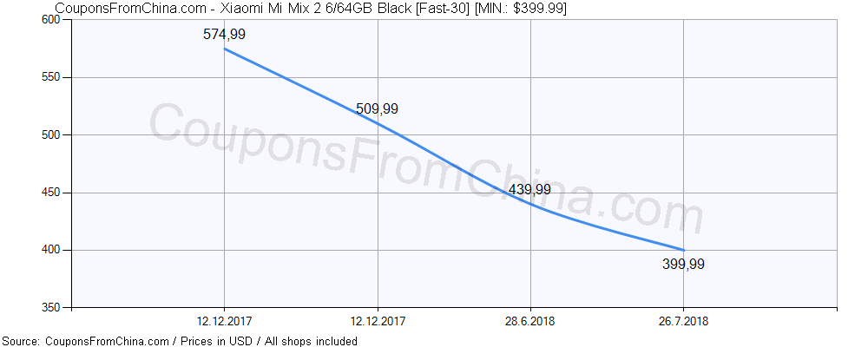The height and width of the screenshot is (347, 868).
Task: Select the 28.6.2018 date on x-axis
Action: point(530,321)
